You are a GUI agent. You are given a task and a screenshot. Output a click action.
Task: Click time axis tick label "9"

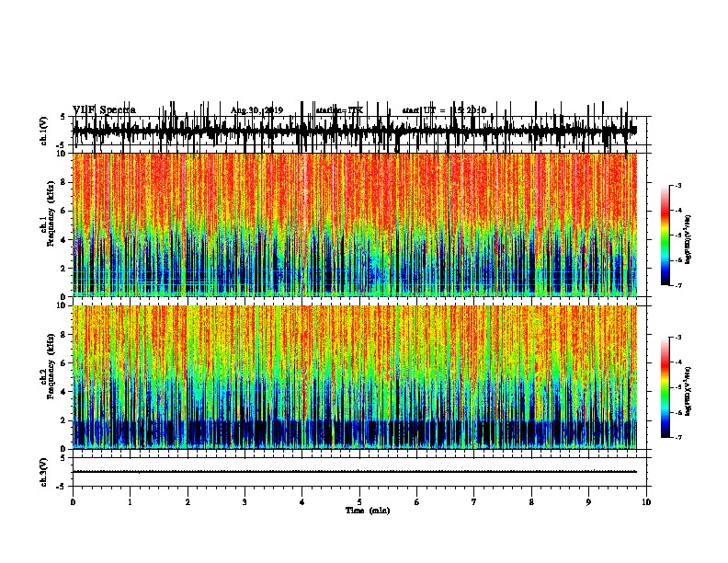(588, 502)
